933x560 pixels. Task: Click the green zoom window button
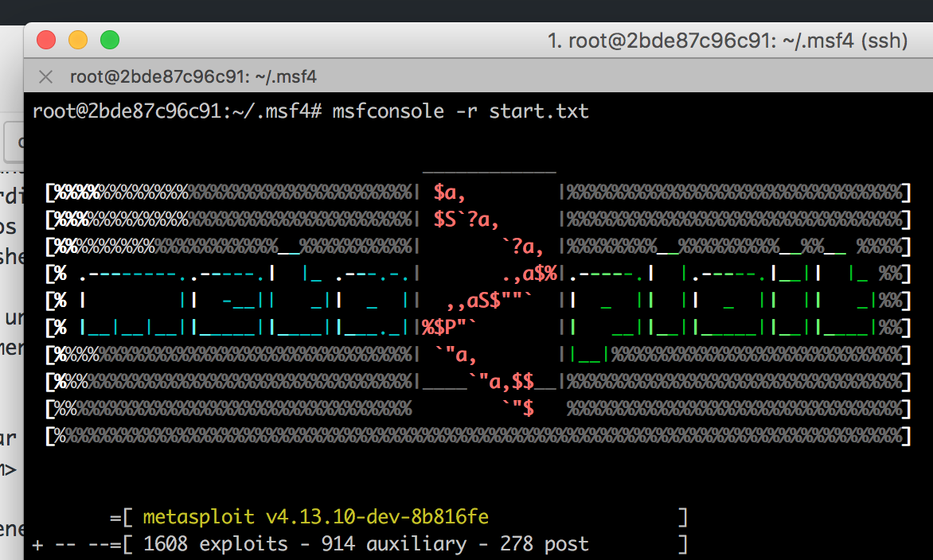point(110,40)
